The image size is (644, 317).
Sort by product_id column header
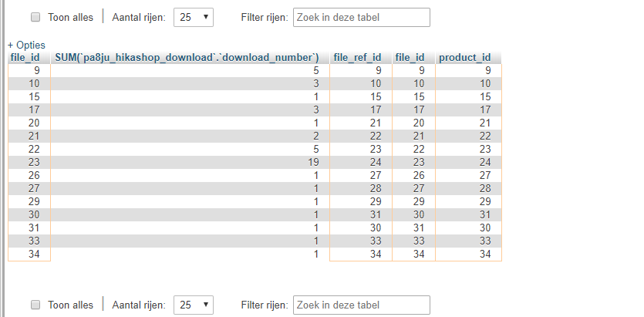coord(465,58)
